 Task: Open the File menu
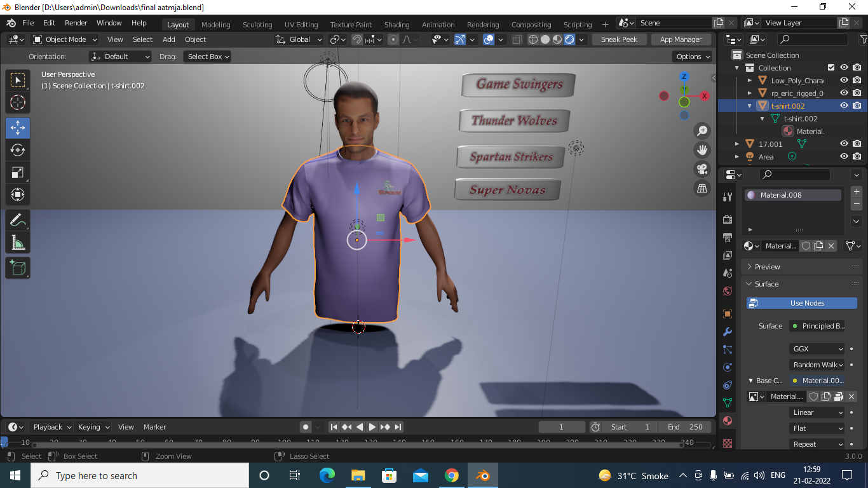coord(28,23)
